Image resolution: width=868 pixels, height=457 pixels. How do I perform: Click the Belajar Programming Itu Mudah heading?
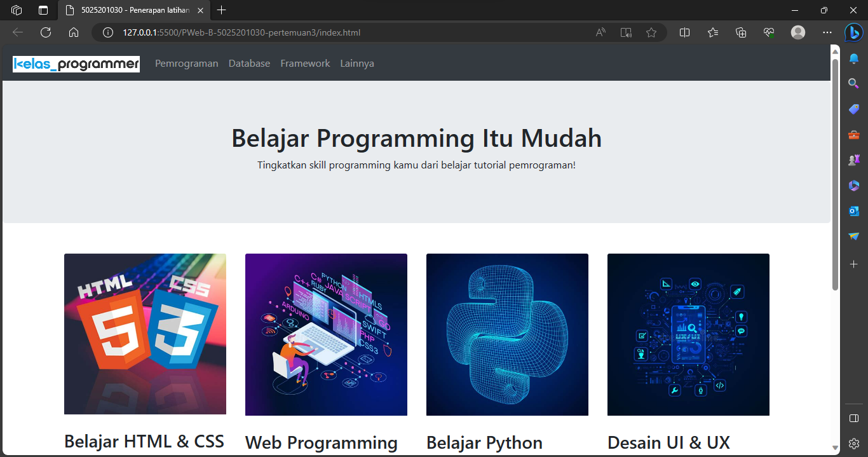(416, 138)
